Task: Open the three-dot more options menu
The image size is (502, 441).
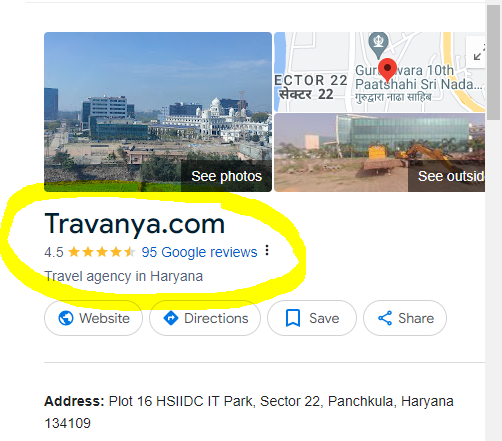Action: click(x=267, y=250)
